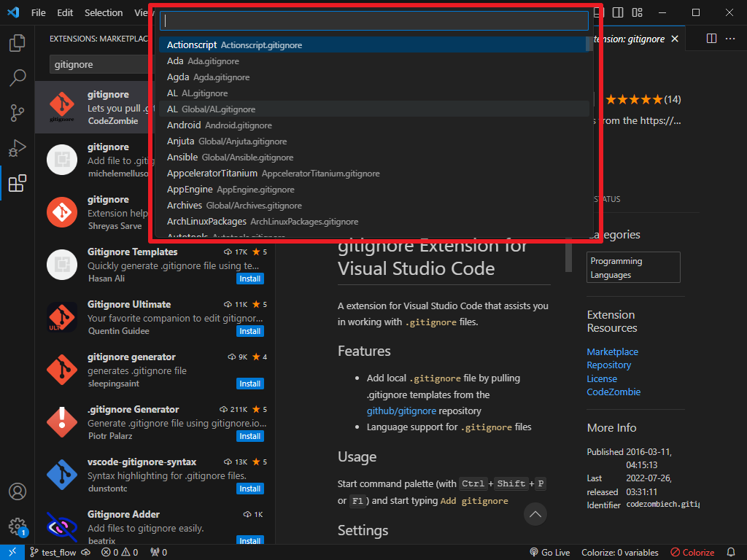Click the quick pick search input

coord(374,21)
